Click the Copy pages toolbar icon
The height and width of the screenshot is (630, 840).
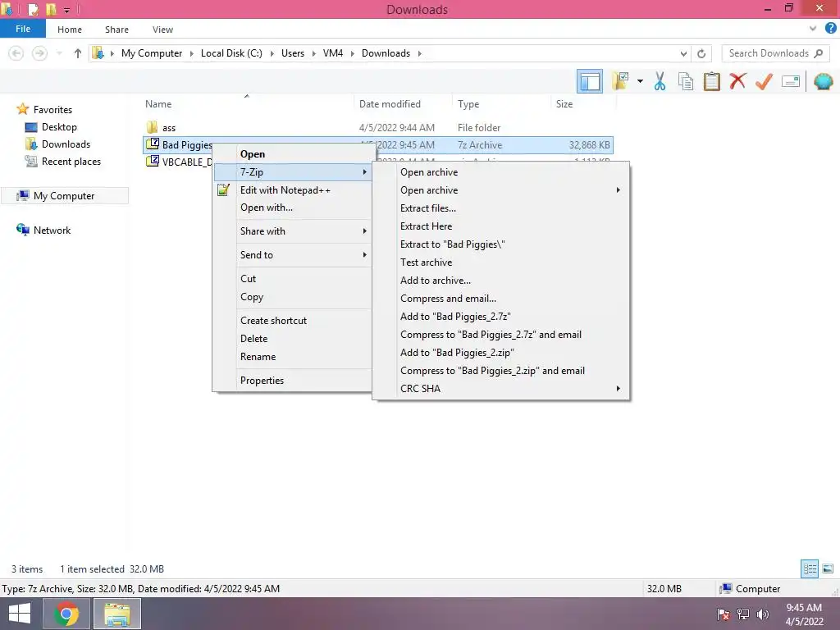(x=685, y=81)
